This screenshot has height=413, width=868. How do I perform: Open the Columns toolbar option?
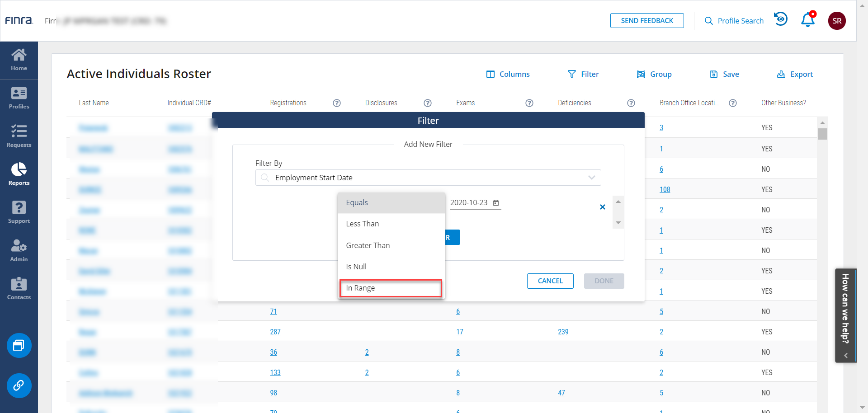pos(508,74)
